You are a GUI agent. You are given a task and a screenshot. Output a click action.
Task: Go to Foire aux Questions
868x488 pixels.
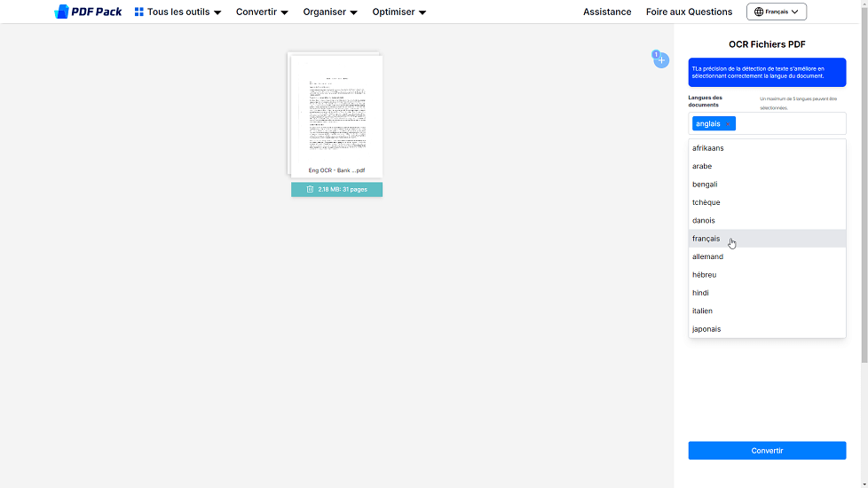coord(689,12)
